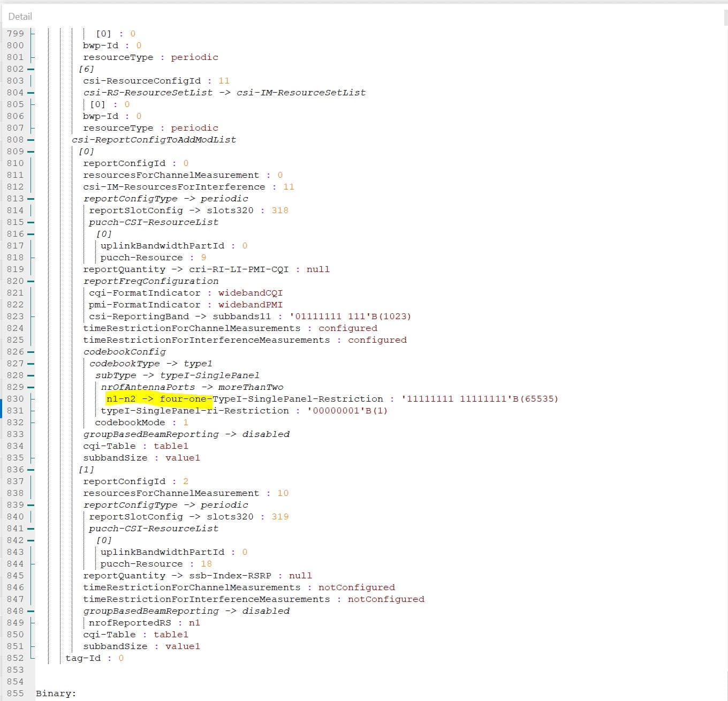Click 'typeI-SinglePanel-ri-Restriction' text
The width and height of the screenshot is (728, 701).
[x=195, y=411]
